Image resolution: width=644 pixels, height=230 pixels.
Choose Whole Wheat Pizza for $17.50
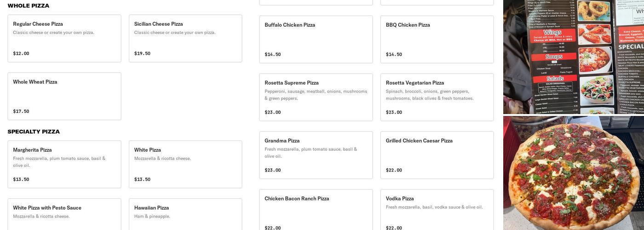coord(64,96)
